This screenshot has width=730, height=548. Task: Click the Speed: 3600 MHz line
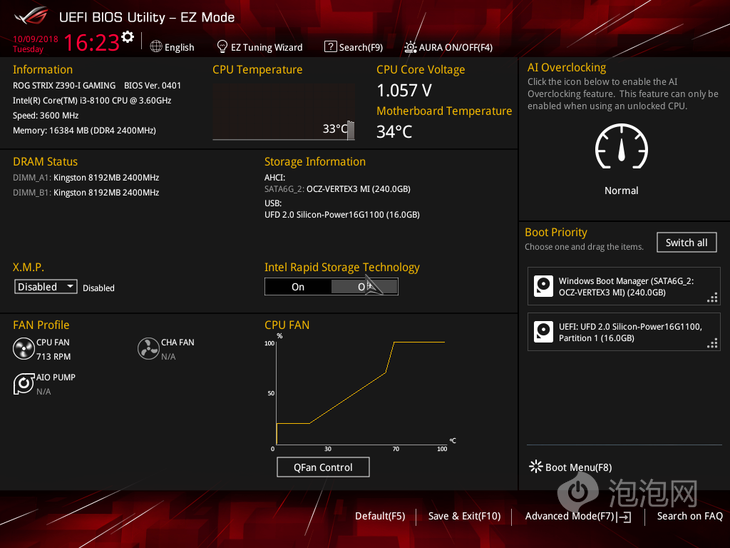tap(46, 115)
